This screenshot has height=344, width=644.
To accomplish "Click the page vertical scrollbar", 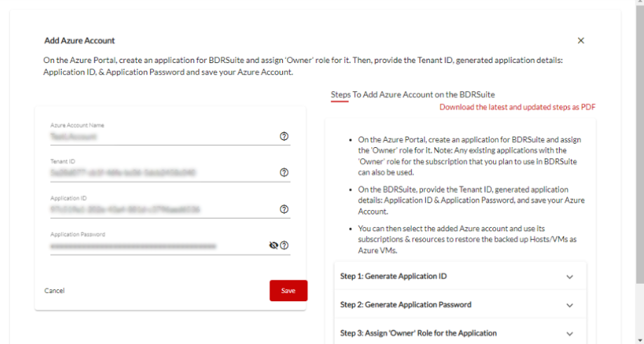I will (640, 144).
